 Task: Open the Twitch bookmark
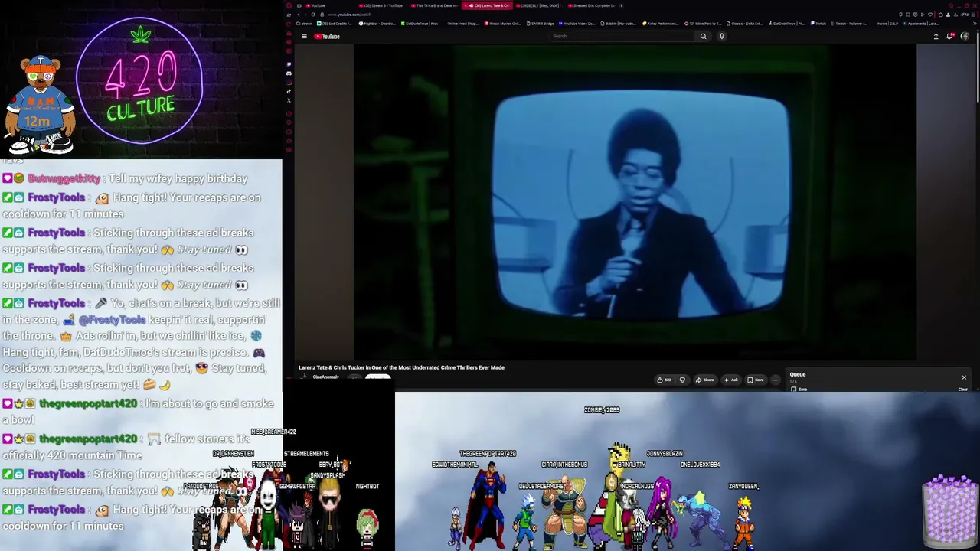pos(819,24)
